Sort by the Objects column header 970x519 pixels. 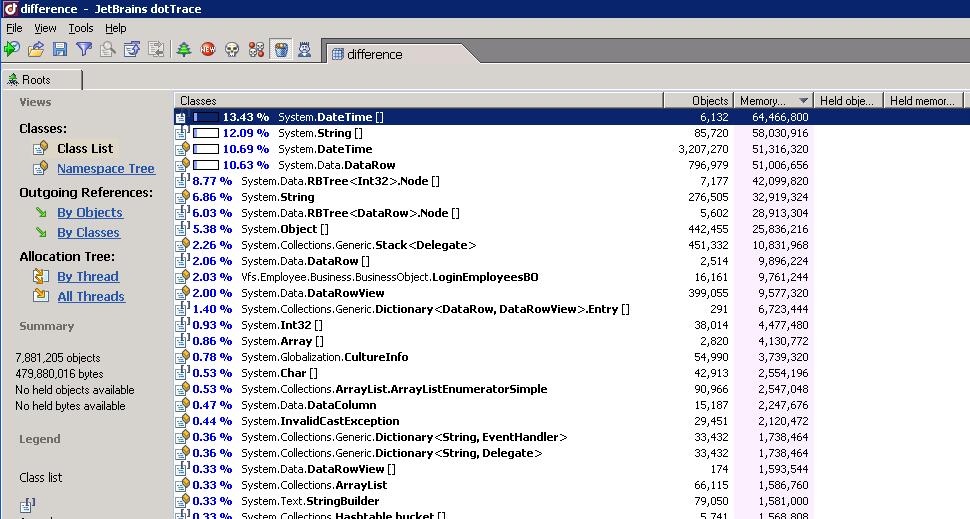click(x=699, y=101)
